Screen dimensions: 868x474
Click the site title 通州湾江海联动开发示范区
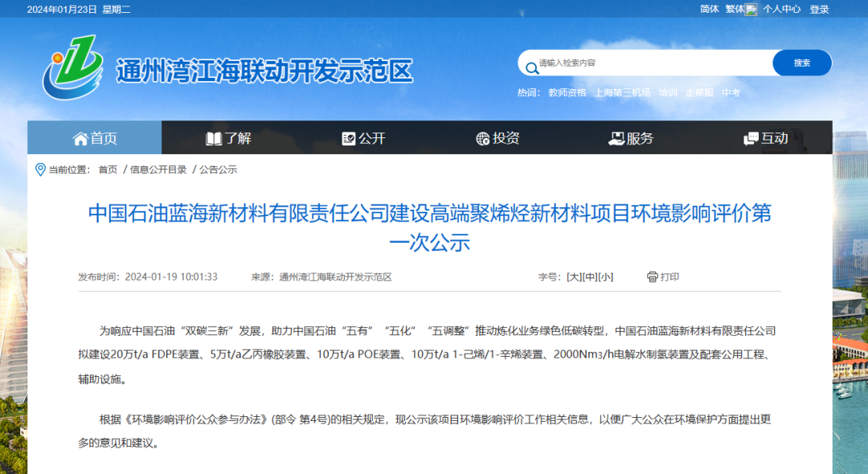pos(264,71)
